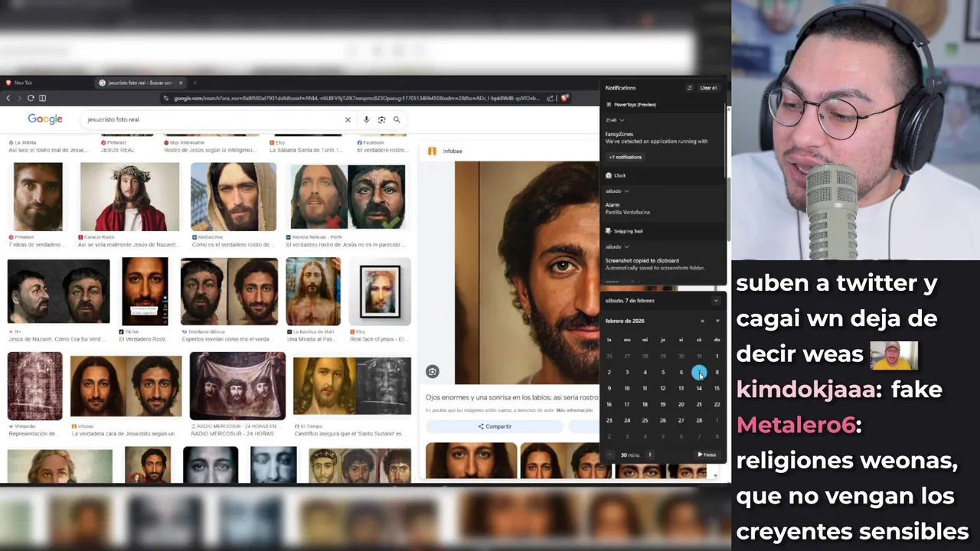Select day 14 in the calendar
The width and height of the screenshot is (980, 551).
point(699,388)
